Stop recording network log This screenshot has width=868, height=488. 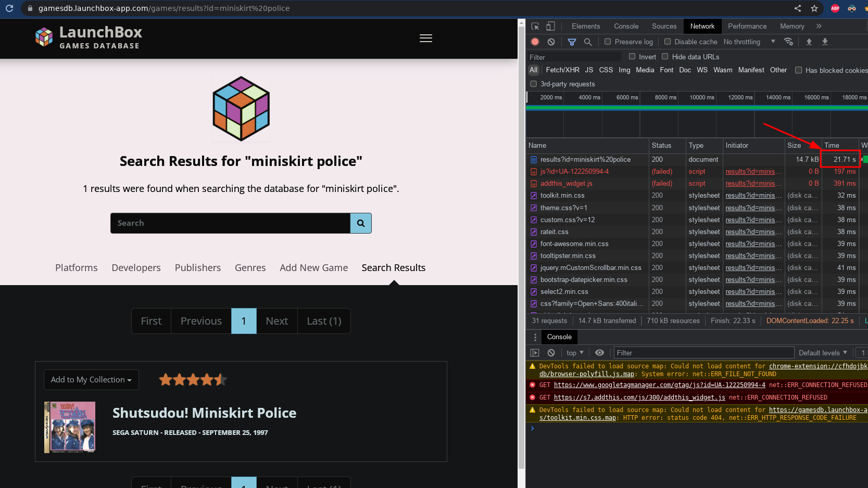(x=535, y=42)
